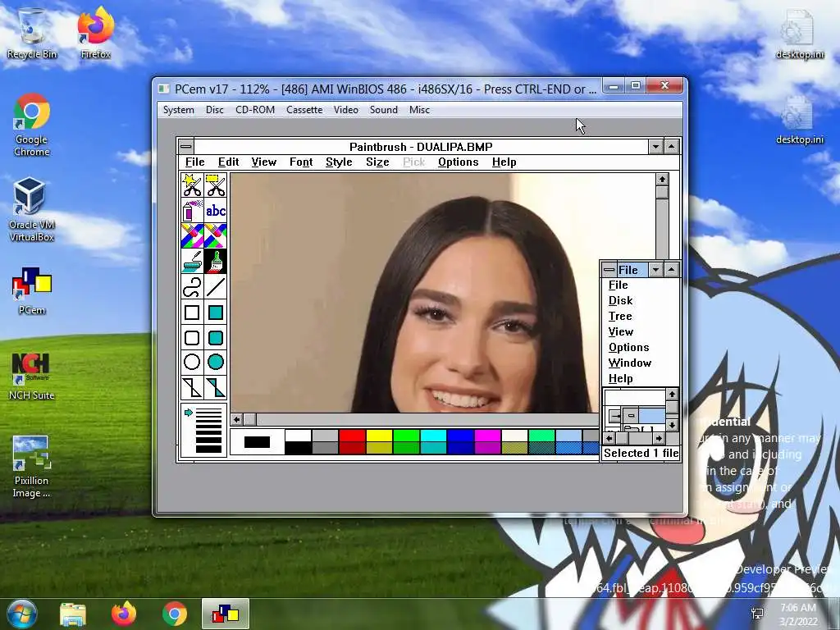The height and width of the screenshot is (630, 840).
Task: Open Paintbrush File menu
Action: coord(195,162)
